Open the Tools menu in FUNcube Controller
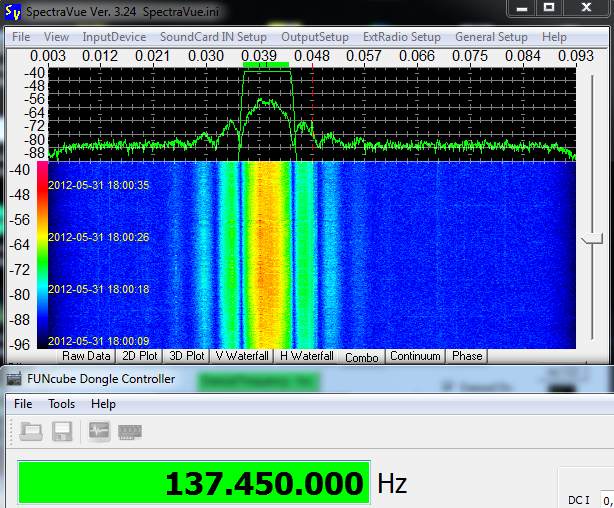This screenshot has width=614, height=508. click(62, 404)
